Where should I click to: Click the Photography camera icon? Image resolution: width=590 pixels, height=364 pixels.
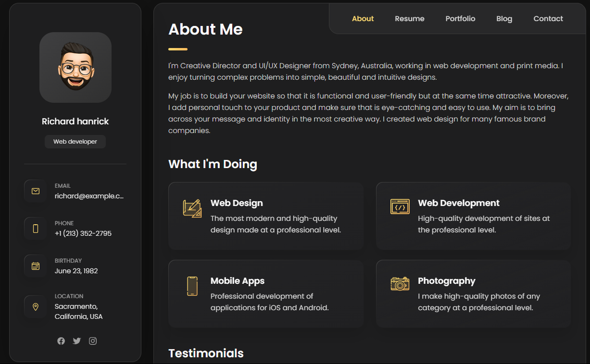pyautogui.click(x=400, y=284)
